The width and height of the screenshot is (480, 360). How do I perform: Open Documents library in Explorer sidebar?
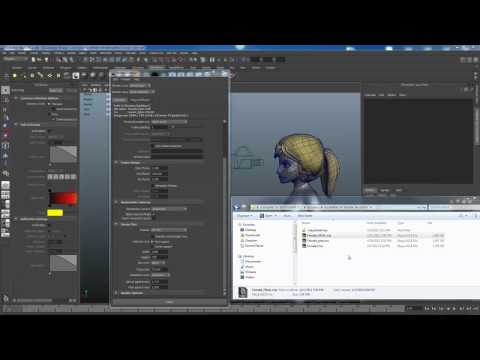(x=250, y=261)
